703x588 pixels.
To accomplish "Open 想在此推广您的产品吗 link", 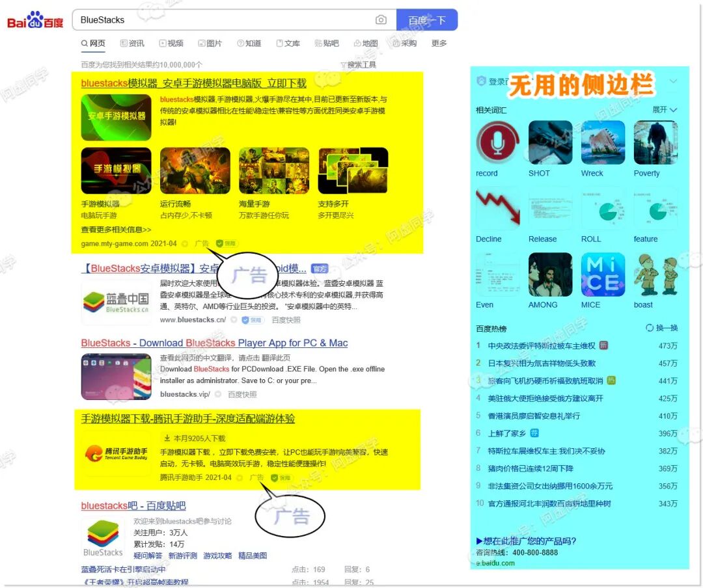I will click(526, 541).
